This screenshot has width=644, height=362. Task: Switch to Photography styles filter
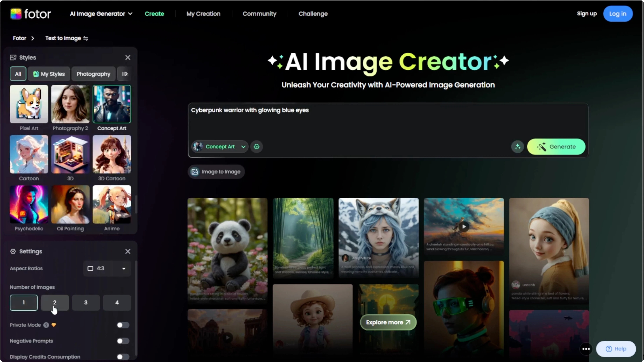point(93,74)
